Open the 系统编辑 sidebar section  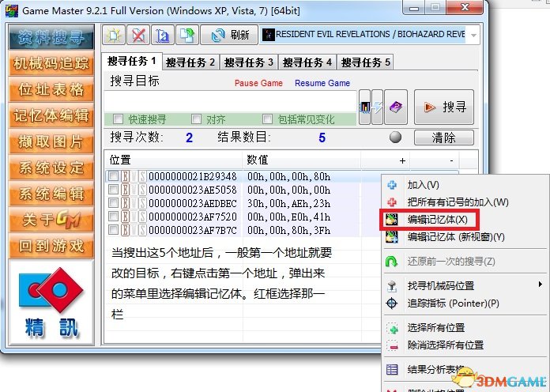tap(51, 194)
